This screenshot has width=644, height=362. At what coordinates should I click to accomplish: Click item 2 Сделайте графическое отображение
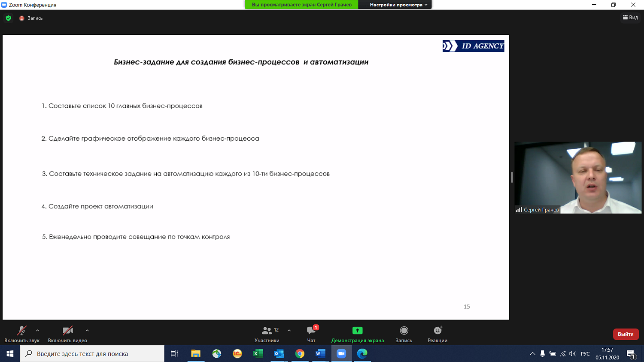pyautogui.click(x=150, y=139)
